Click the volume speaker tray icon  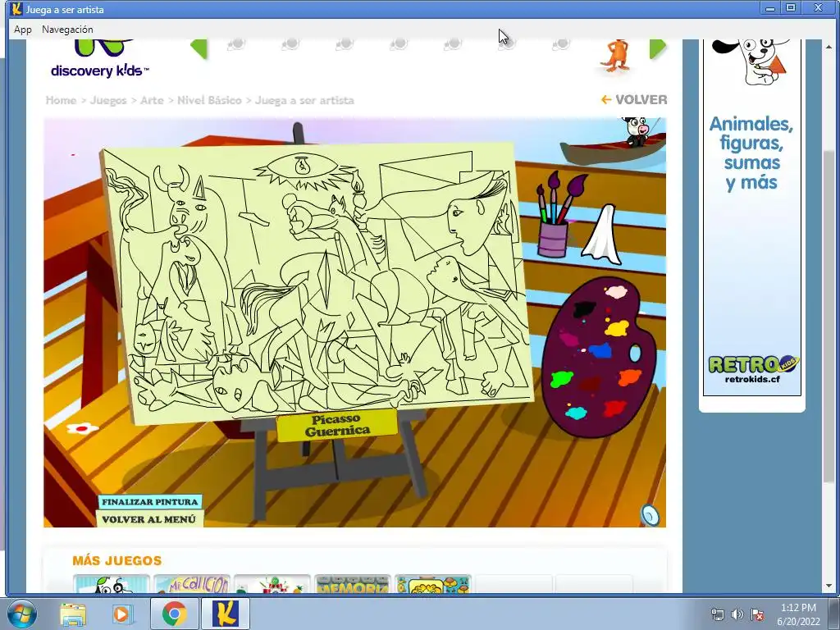tap(737, 614)
